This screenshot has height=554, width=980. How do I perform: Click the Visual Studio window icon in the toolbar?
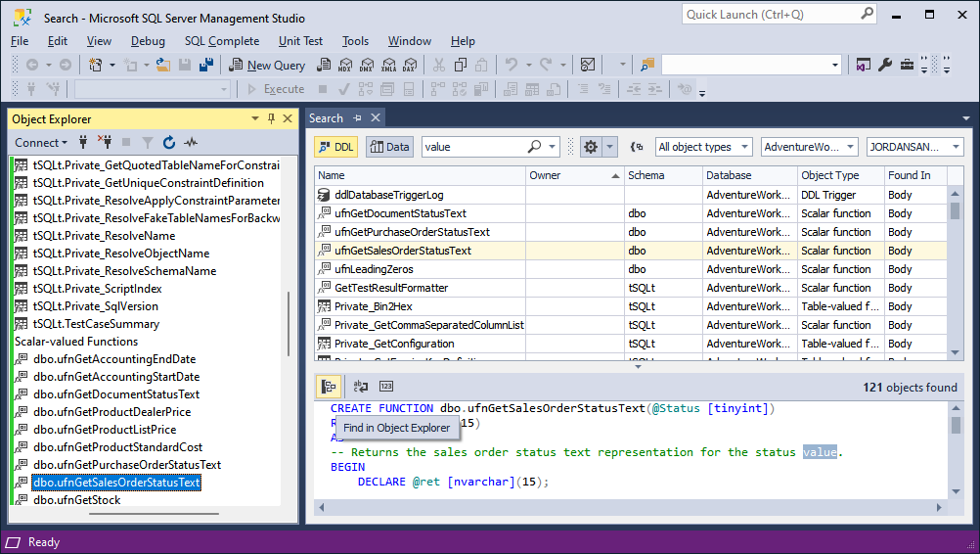click(864, 65)
